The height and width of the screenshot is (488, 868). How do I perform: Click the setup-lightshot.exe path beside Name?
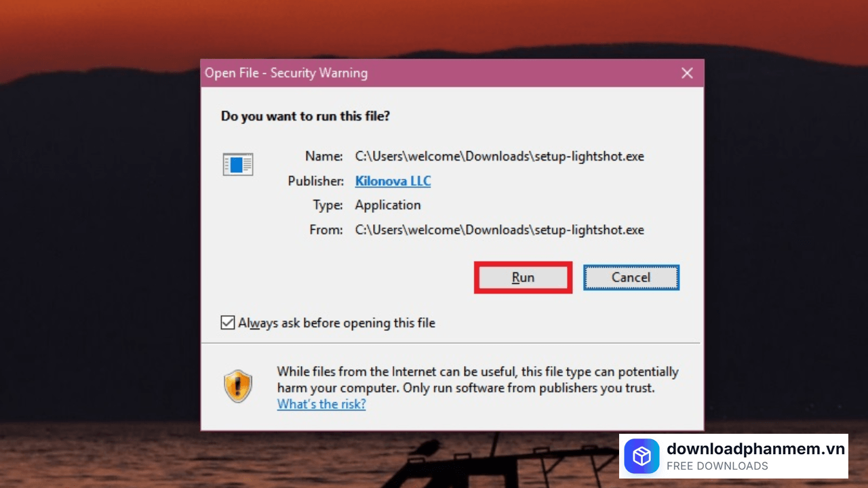500,156
